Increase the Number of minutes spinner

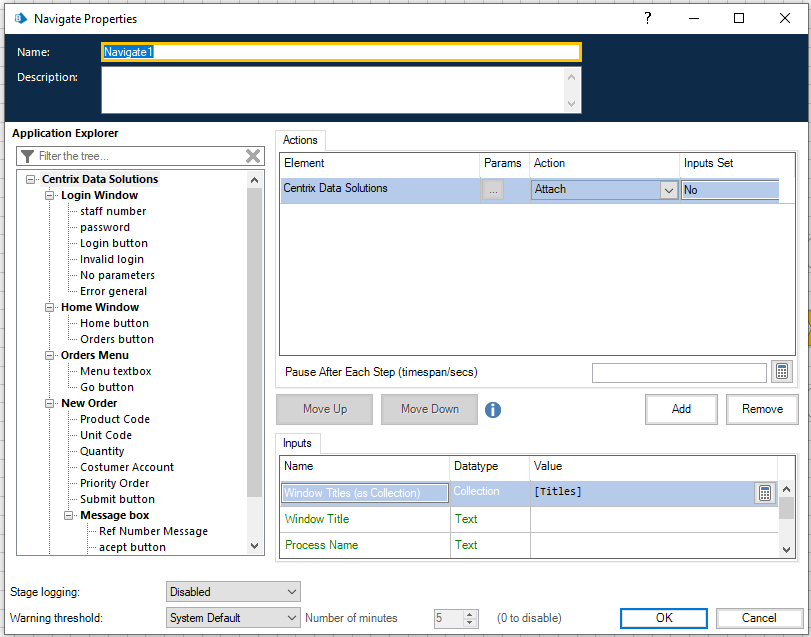point(472,614)
